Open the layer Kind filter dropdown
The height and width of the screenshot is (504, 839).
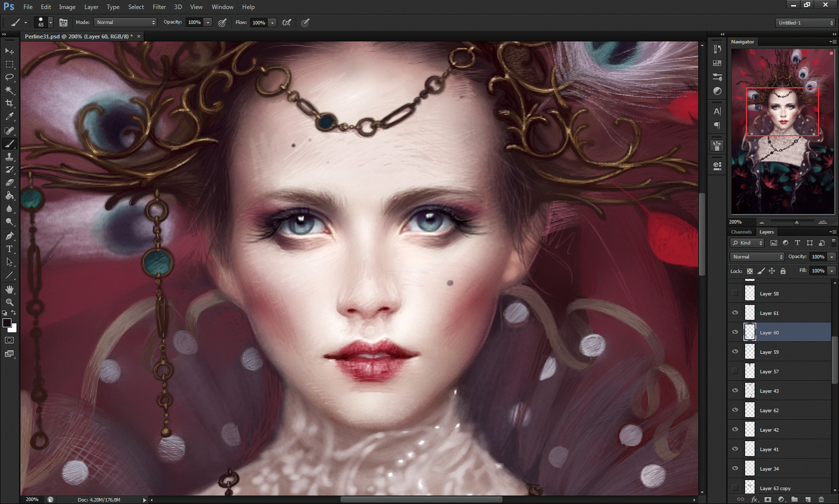[747, 243]
